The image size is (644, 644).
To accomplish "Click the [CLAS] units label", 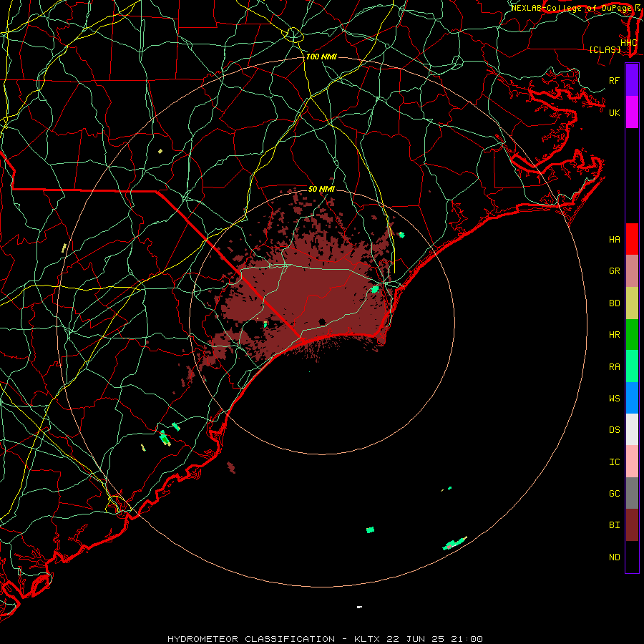I will (x=605, y=50).
